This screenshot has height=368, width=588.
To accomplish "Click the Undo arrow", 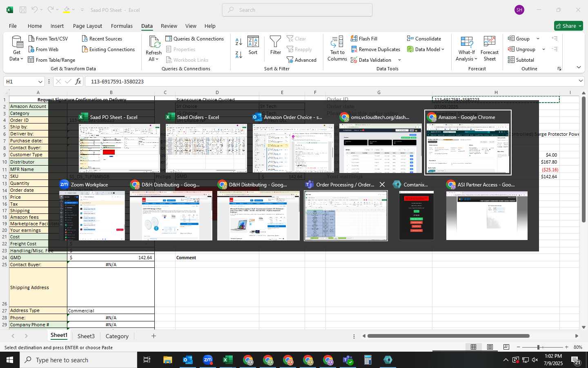I will [34, 10].
